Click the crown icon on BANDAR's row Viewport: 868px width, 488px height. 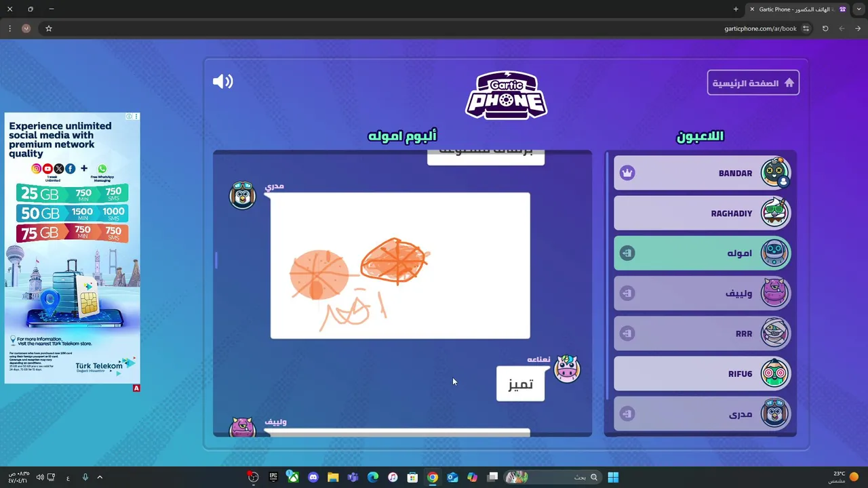pos(627,173)
